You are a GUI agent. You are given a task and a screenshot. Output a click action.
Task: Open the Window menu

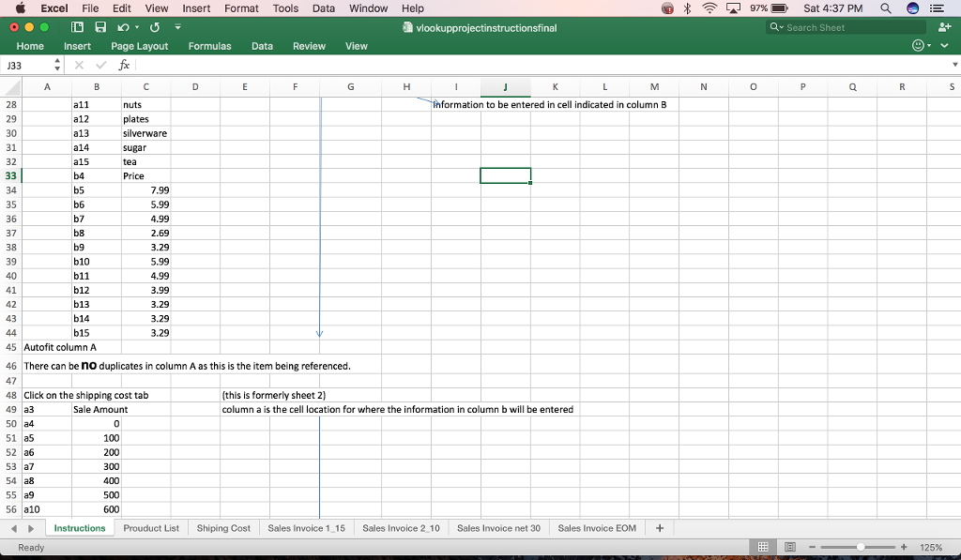(x=368, y=8)
